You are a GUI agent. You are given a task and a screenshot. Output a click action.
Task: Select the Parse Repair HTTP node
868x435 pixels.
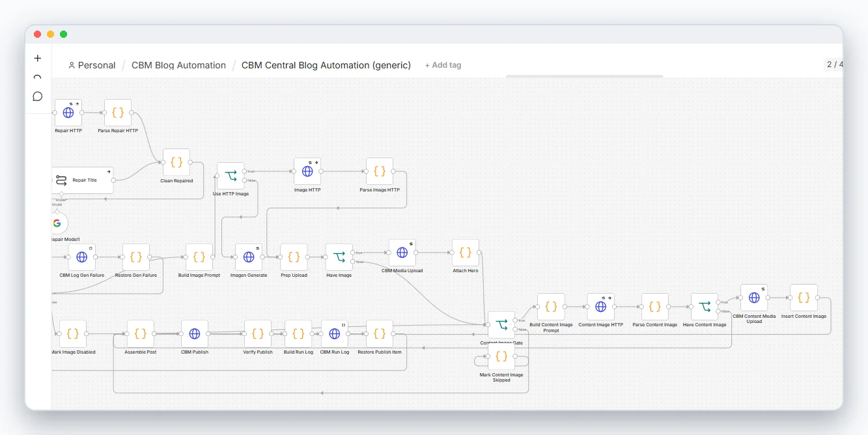coord(118,113)
